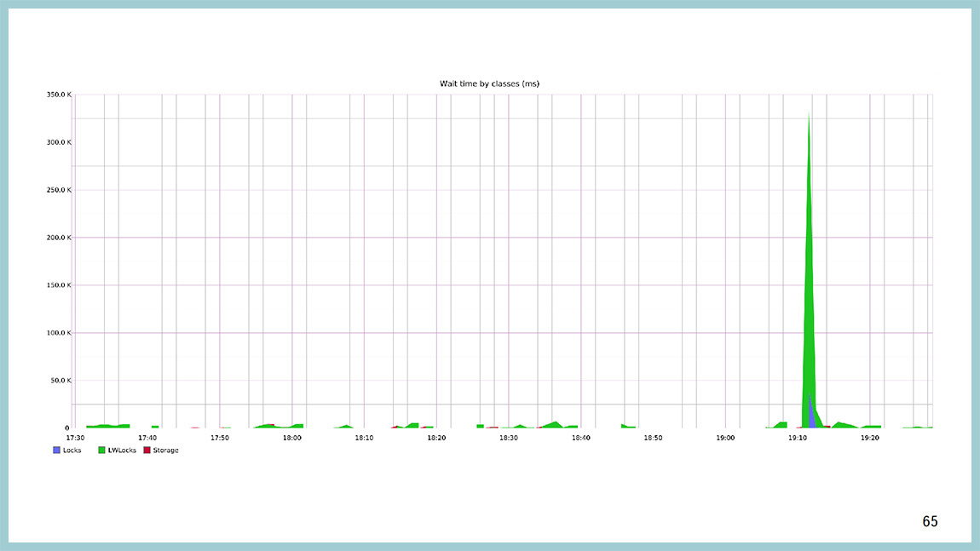Click the x-axis time label '17:40'
Viewport: 980px width, 551px height.
pyautogui.click(x=147, y=438)
